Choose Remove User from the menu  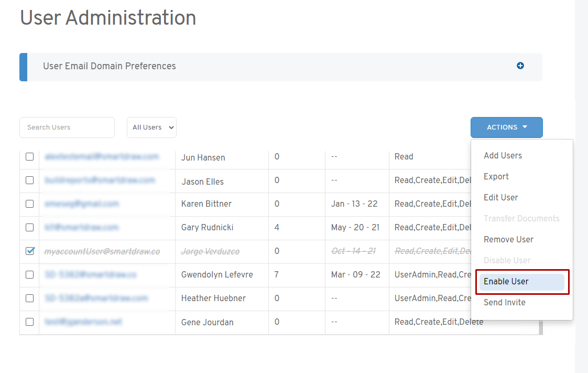click(508, 239)
